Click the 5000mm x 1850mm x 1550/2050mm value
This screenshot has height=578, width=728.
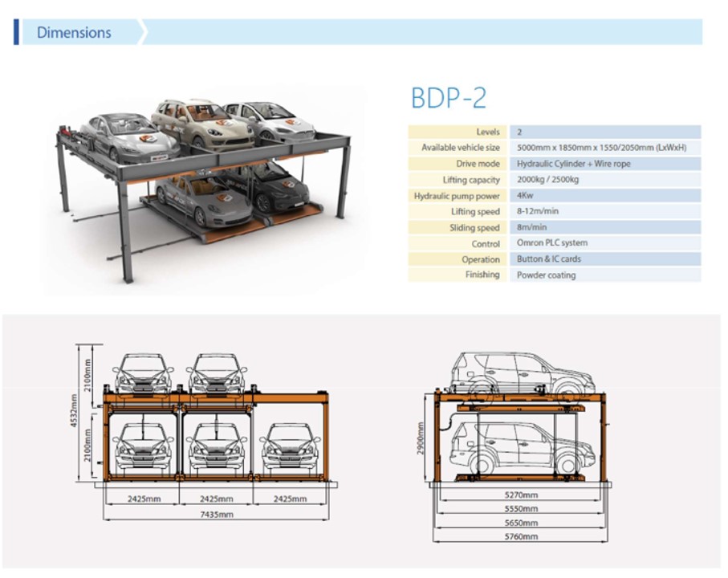click(601, 148)
